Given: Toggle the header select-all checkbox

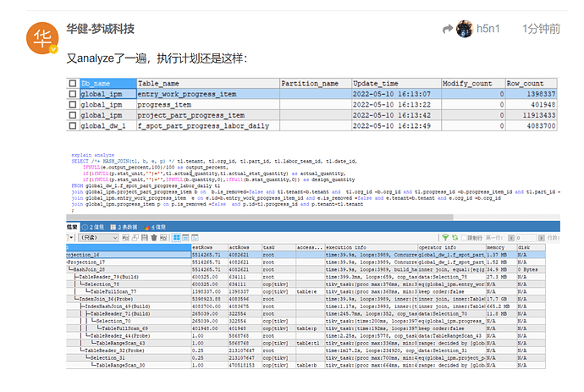Looking at the screenshot, I should coord(73,84).
